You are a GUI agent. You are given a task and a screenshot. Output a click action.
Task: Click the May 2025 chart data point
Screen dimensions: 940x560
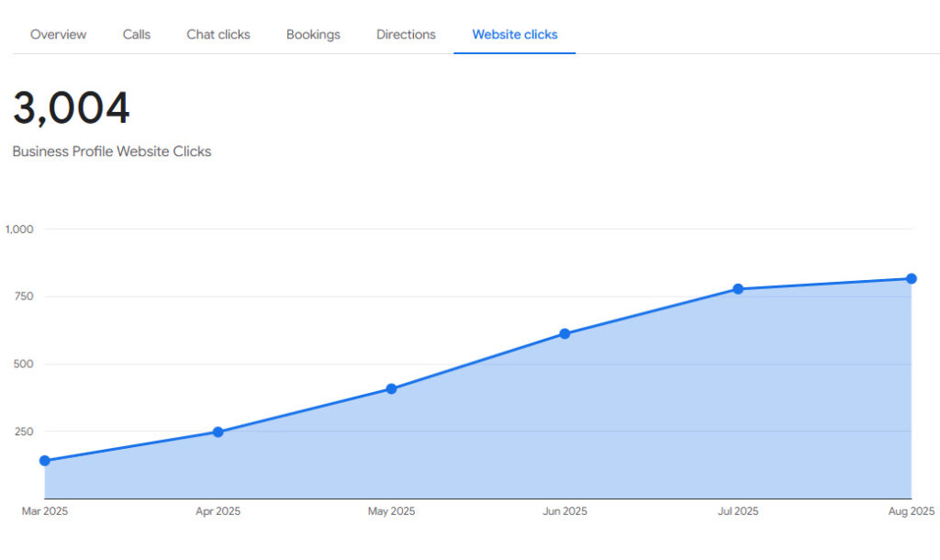391,389
